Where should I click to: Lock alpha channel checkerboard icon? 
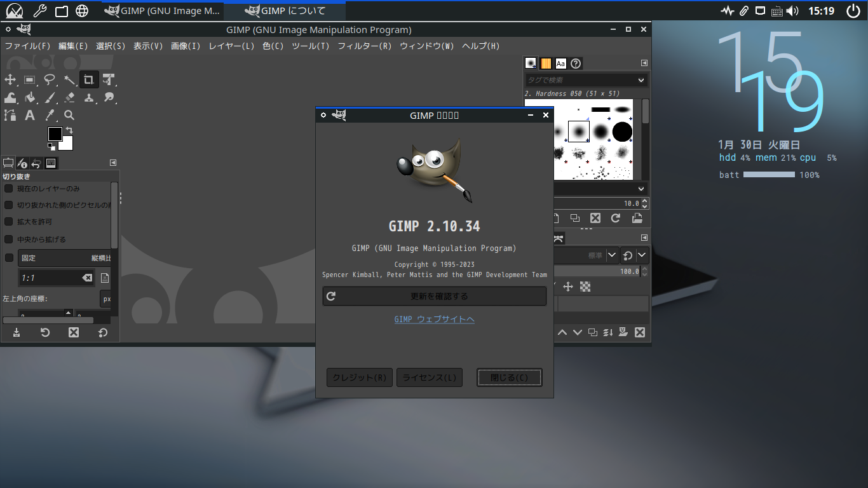[x=585, y=287]
